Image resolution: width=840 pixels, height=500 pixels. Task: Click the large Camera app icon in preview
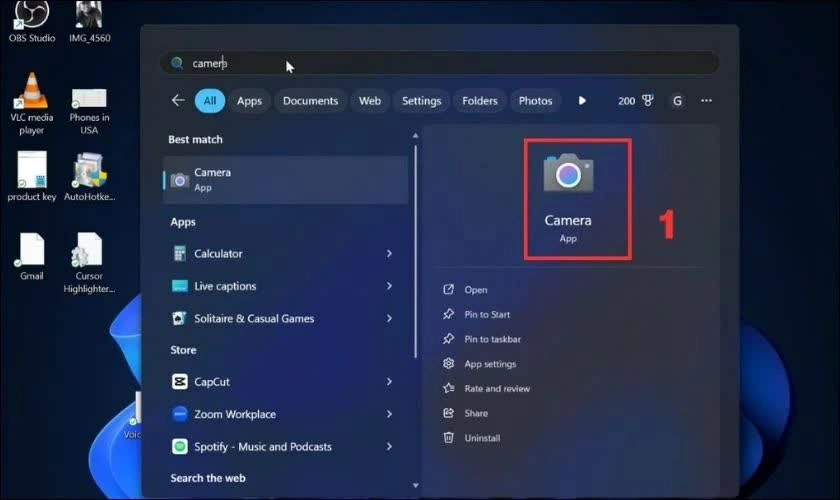(568, 173)
